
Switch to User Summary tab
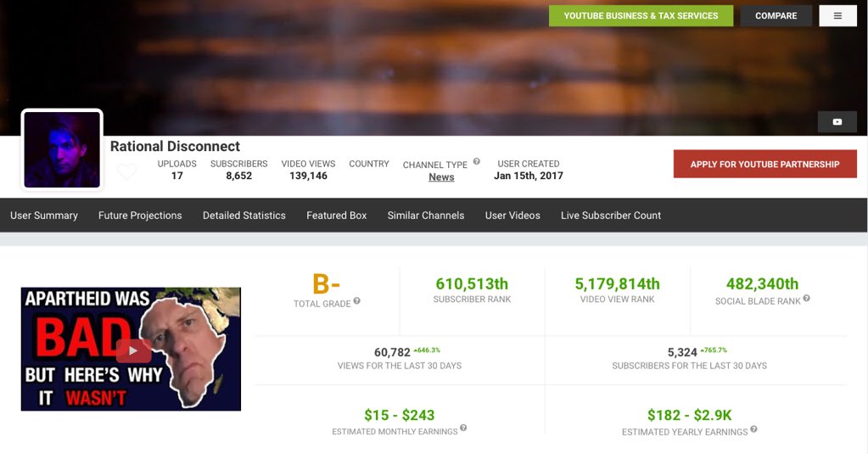point(44,216)
